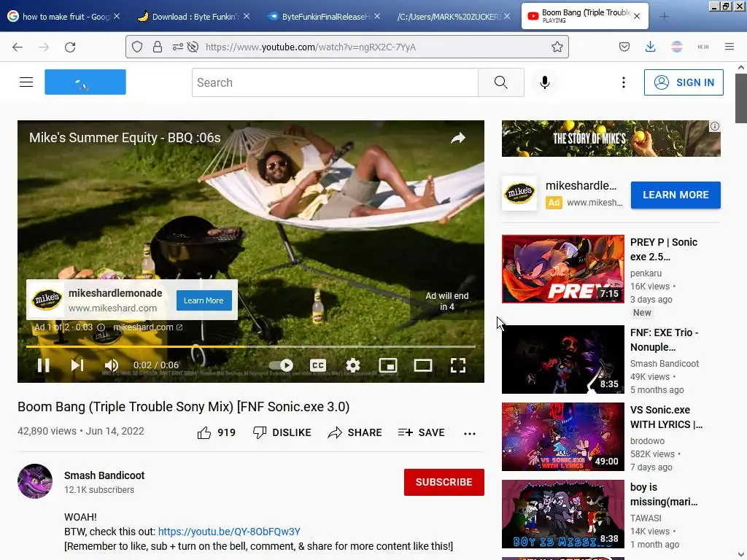The height and width of the screenshot is (560, 747).
Task: Open player settings gear
Action: pos(352,365)
